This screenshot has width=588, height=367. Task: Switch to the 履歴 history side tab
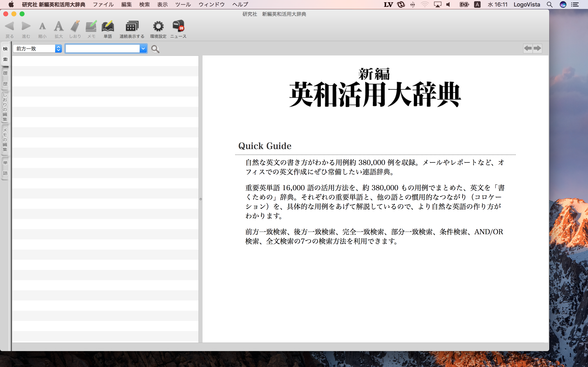point(5,78)
